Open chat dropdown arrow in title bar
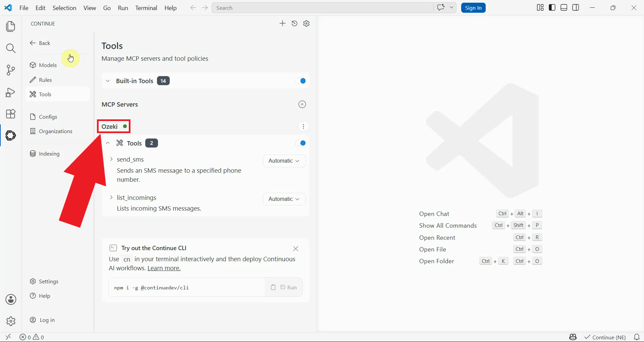Viewport: 644px width, 342px height. tap(451, 8)
